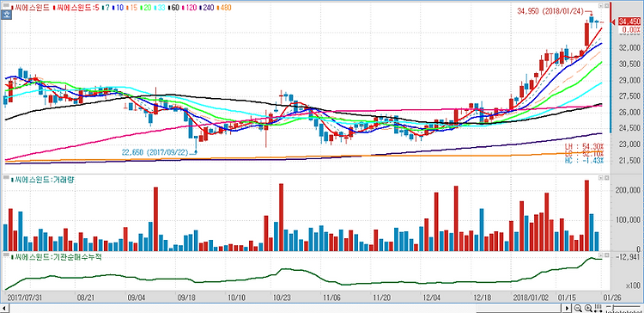Click the 32,000 price axis label

(x=629, y=47)
